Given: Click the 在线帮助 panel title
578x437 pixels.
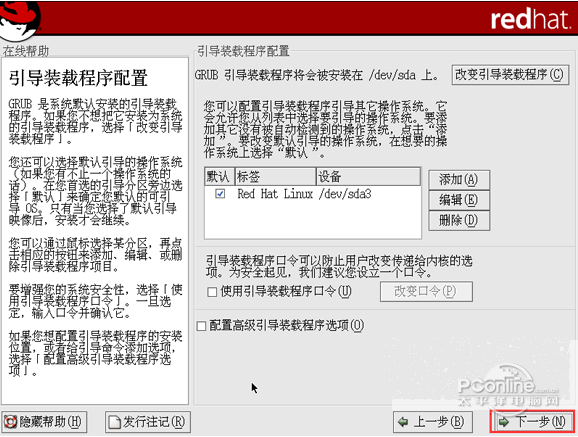Looking at the screenshot, I should point(26,51).
